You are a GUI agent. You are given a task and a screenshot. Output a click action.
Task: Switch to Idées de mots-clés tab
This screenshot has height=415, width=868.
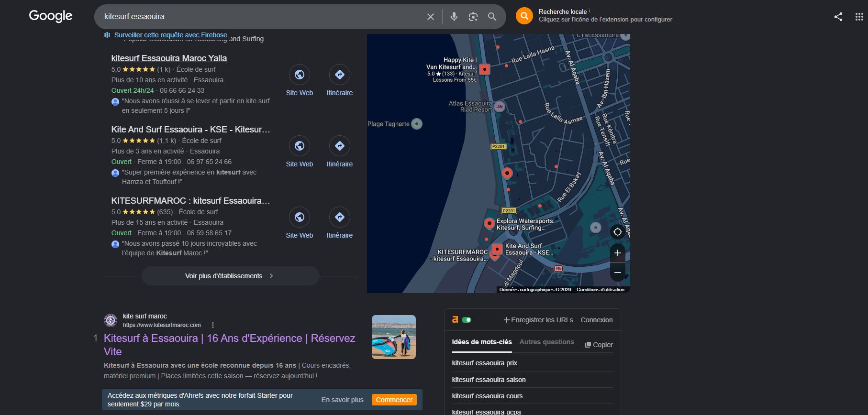[482, 342]
